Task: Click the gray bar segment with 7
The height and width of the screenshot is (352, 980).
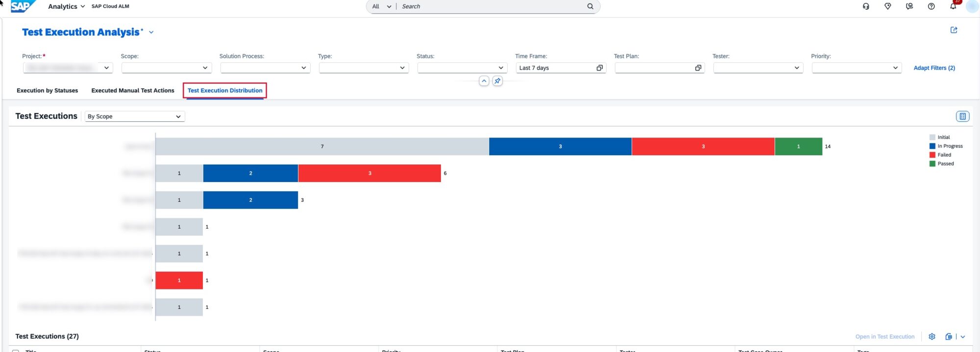Action: [322, 146]
